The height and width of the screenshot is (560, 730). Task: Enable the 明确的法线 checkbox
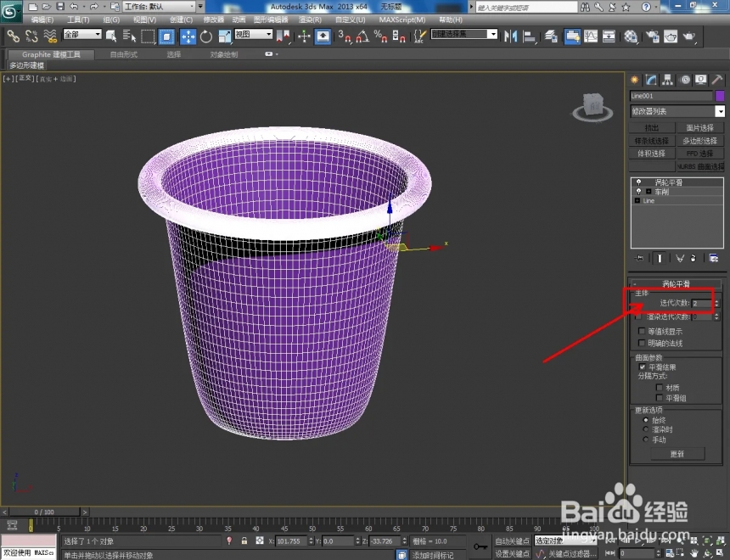[642, 343]
